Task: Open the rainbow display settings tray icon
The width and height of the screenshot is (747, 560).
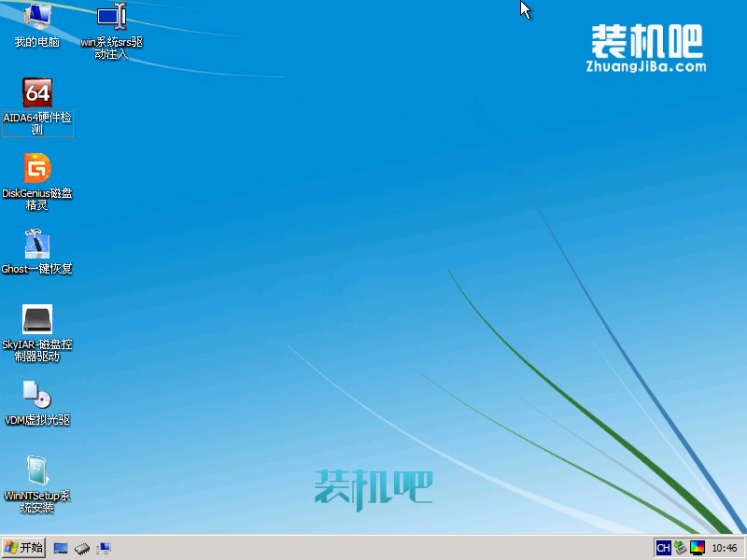Action: (x=697, y=548)
